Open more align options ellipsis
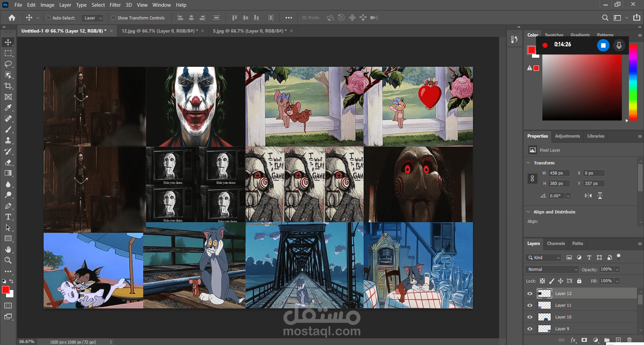Screen dimensions: 644x345 [x=288, y=18]
